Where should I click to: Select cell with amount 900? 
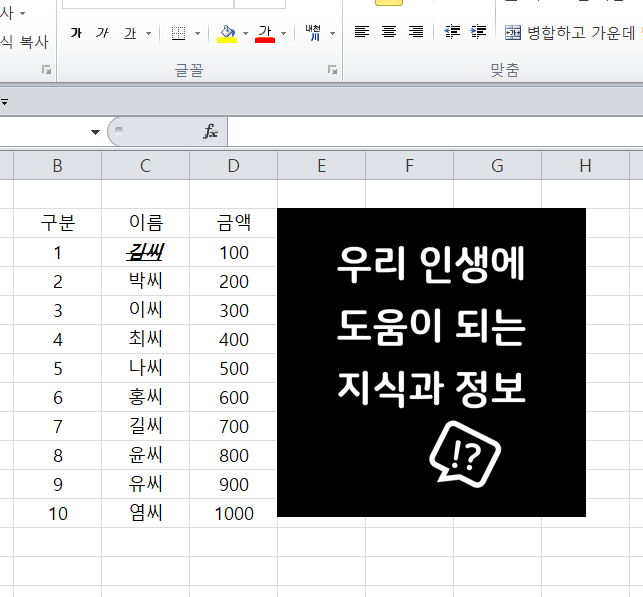click(233, 484)
